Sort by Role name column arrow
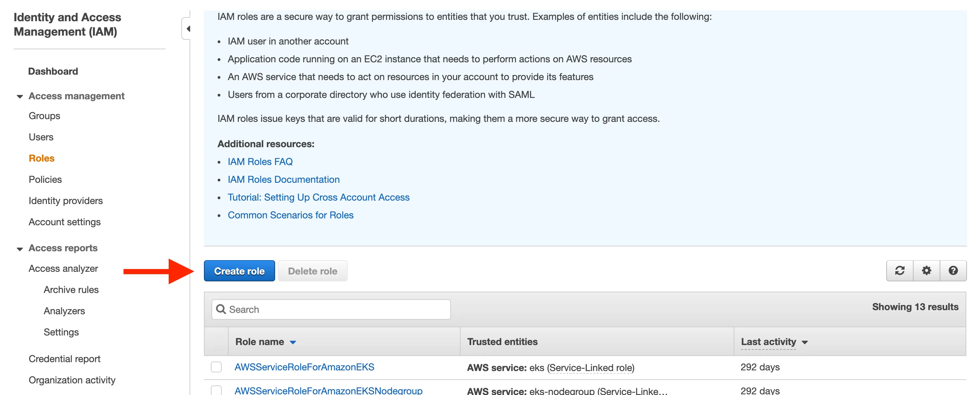This screenshot has height=395, width=980. pos(293,342)
